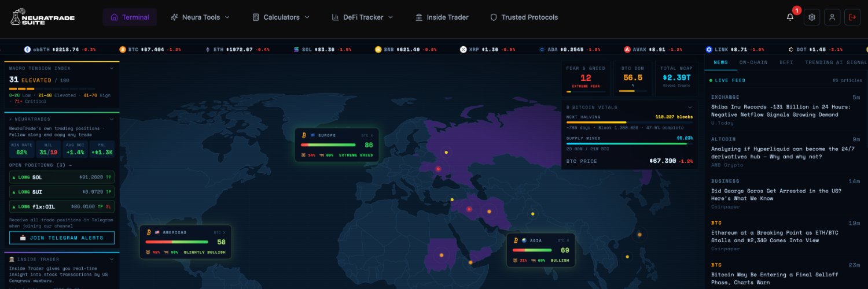The image size is (868, 289).
Task: Click the Fear & Greed gauge bar
Action: pos(586,91)
